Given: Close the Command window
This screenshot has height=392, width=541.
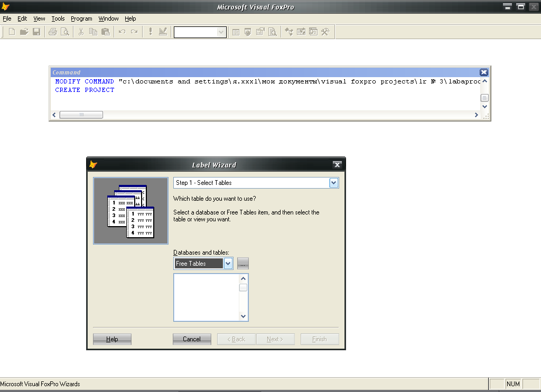Looking at the screenshot, I should [484, 72].
